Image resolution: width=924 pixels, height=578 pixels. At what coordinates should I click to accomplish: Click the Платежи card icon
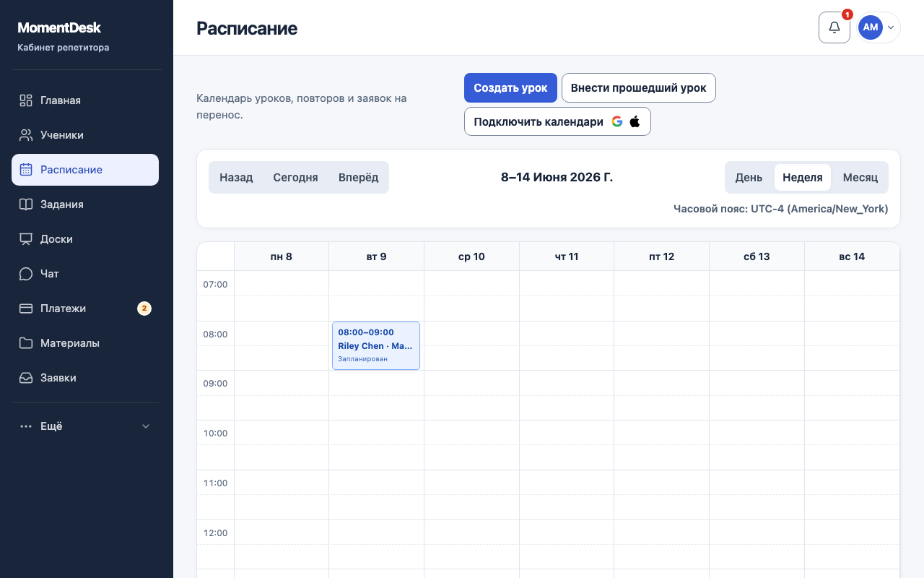[x=26, y=309]
